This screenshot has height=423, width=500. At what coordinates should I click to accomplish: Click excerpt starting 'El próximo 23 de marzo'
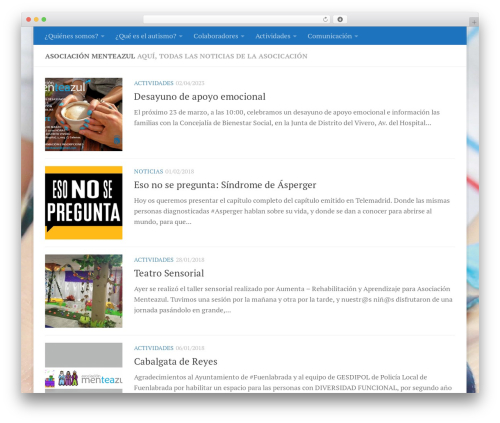pyautogui.click(x=287, y=118)
